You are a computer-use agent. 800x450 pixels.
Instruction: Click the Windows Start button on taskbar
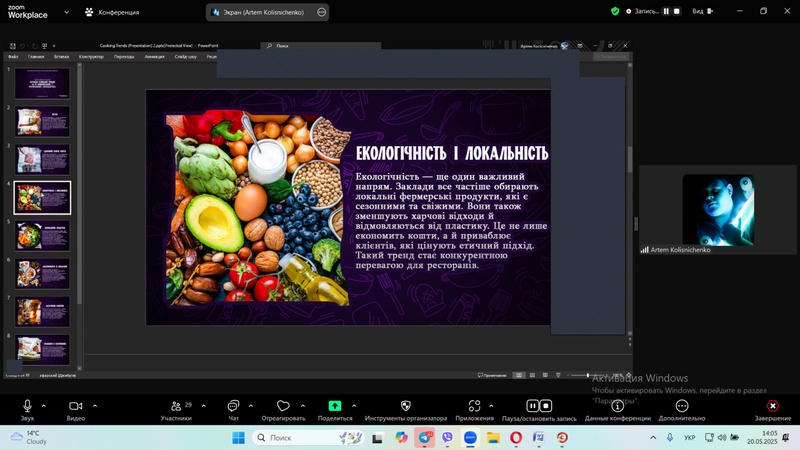pos(238,438)
